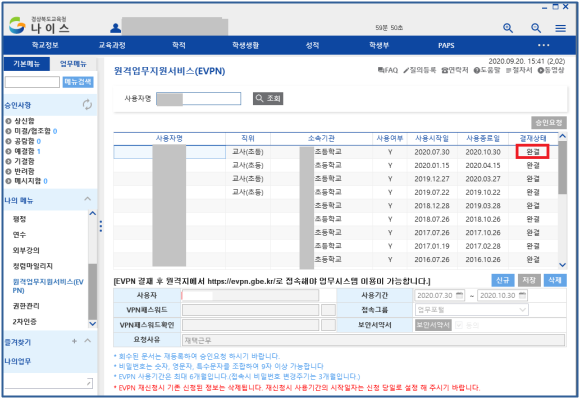Open calendar for start date 2020.07.30
579x398 pixels.
click(459, 295)
